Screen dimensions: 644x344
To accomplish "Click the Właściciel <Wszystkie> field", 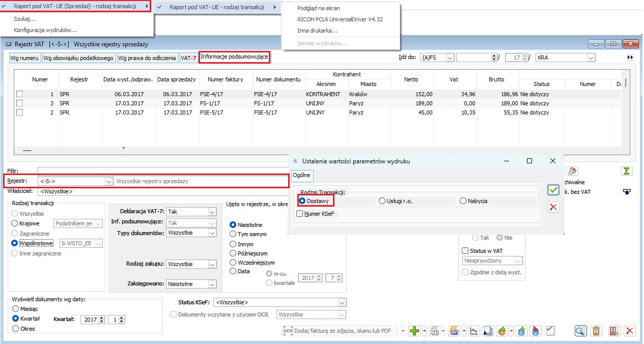I will click(163, 191).
